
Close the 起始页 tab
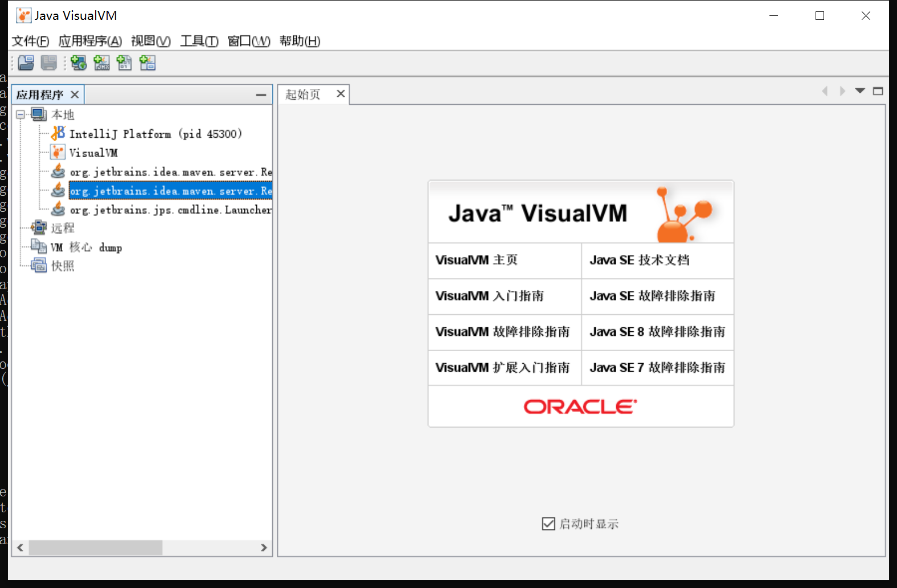tap(341, 93)
